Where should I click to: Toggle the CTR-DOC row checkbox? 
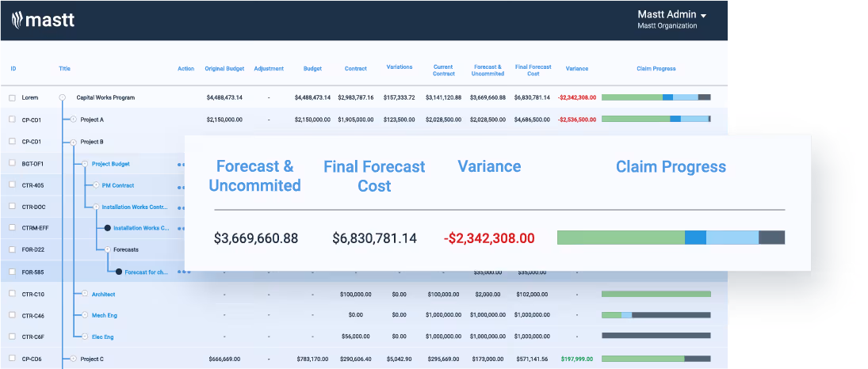[x=12, y=207]
